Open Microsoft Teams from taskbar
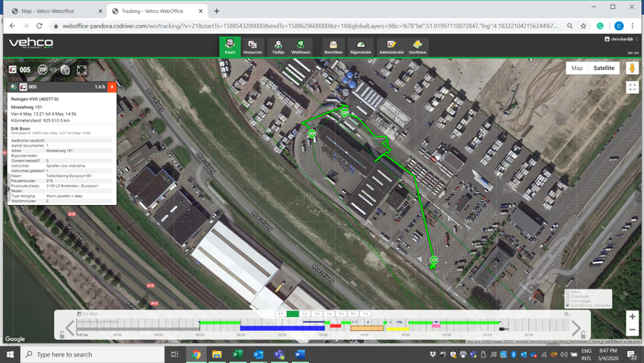Image resolution: width=644 pixels, height=363 pixels. click(279, 354)
